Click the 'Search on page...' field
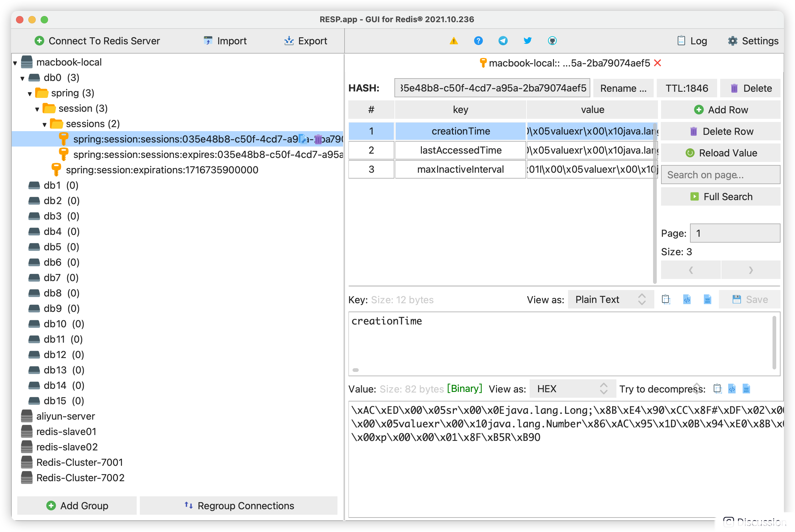Screen dimensions: 795x532 pos(720,175)
